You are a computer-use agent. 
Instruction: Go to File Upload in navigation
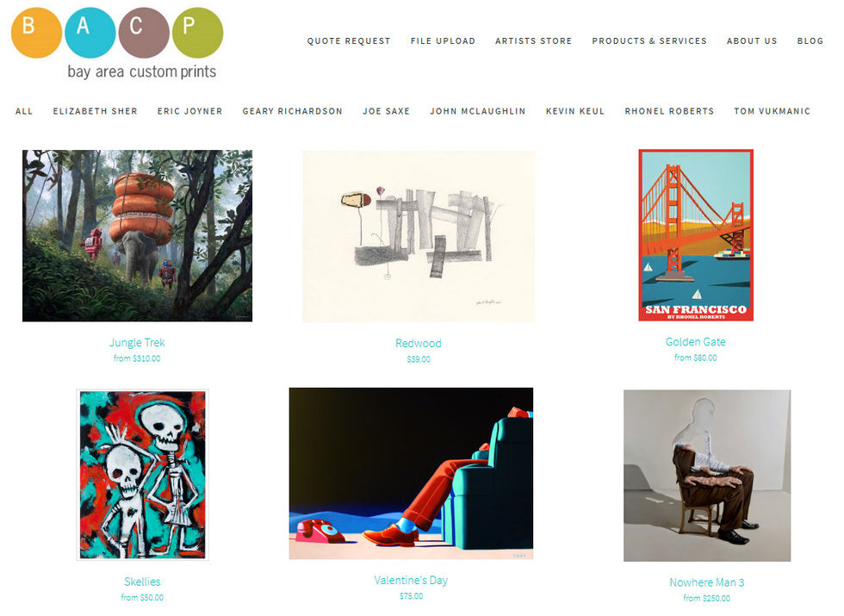[x=443, y=41]
